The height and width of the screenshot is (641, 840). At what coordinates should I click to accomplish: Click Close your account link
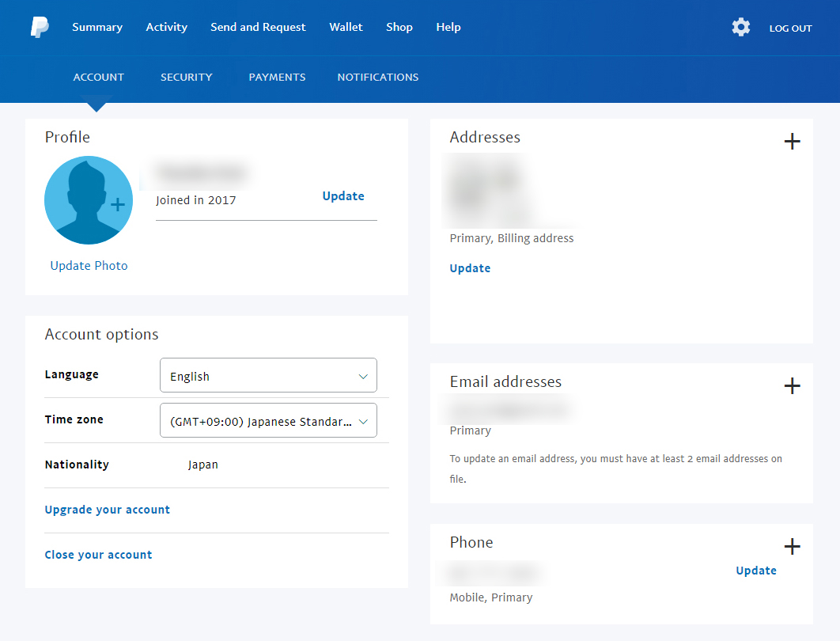click(98, 555)
